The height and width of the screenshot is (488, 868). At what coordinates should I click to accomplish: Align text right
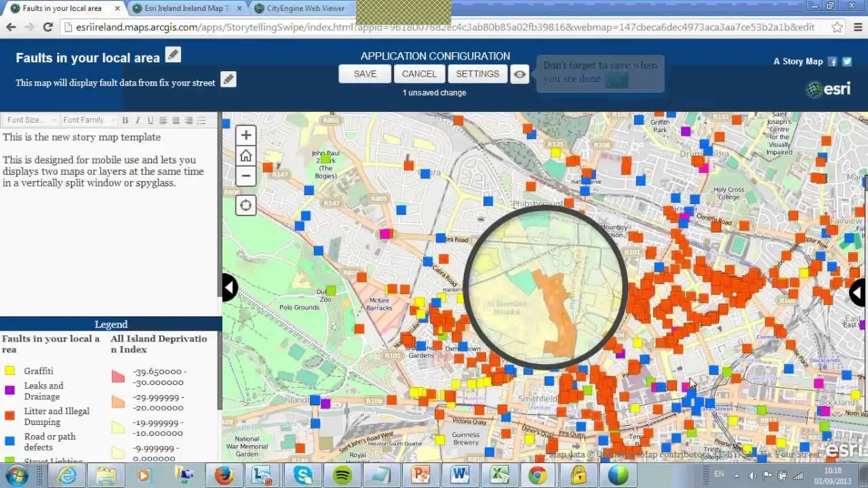189,120
